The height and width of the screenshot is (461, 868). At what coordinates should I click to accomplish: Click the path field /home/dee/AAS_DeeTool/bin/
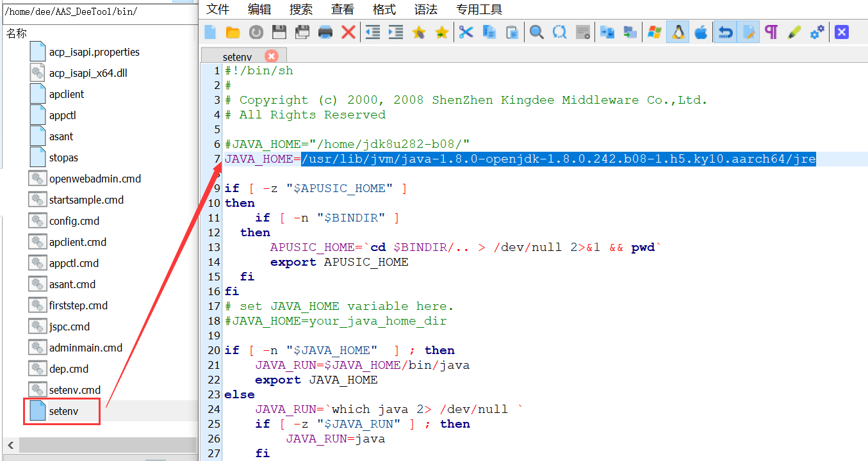[x=96, y=12]
